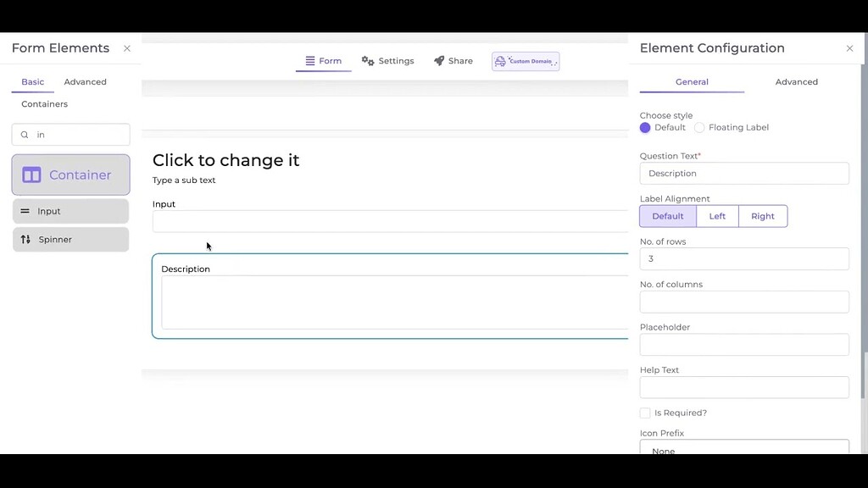The image size is (868, 488).
Task: Select the Container element icon
Action: click(x=31, y=175)
